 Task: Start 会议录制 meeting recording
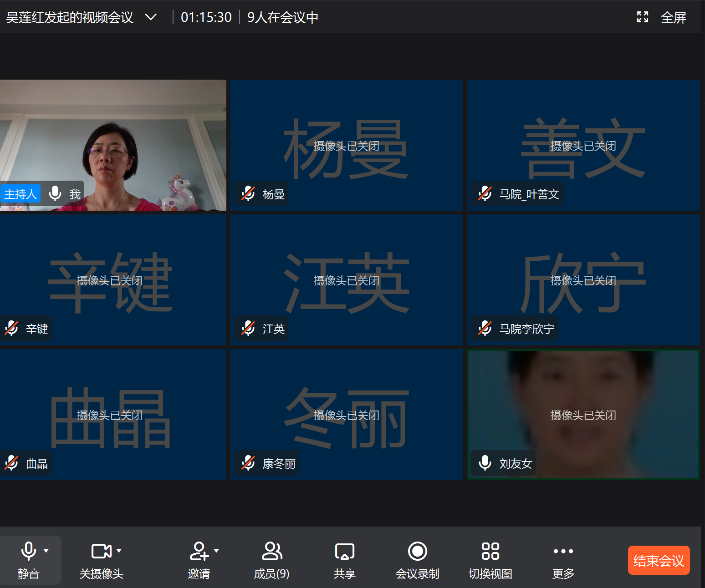point(417,551)
